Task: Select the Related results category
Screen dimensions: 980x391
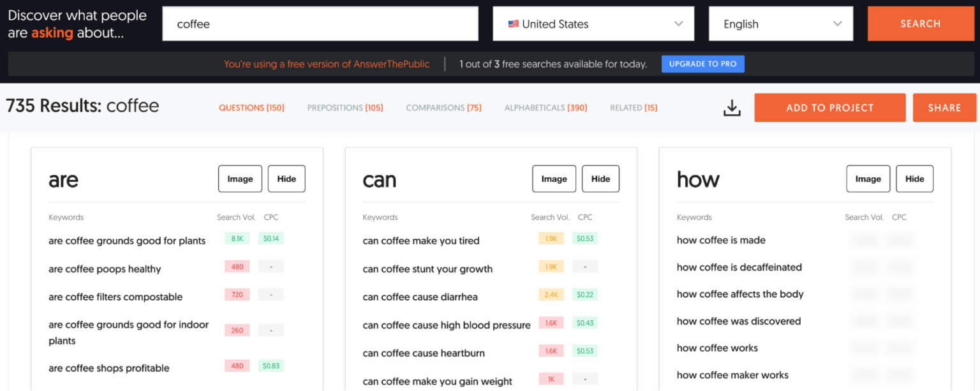Action: coord(633,107)
